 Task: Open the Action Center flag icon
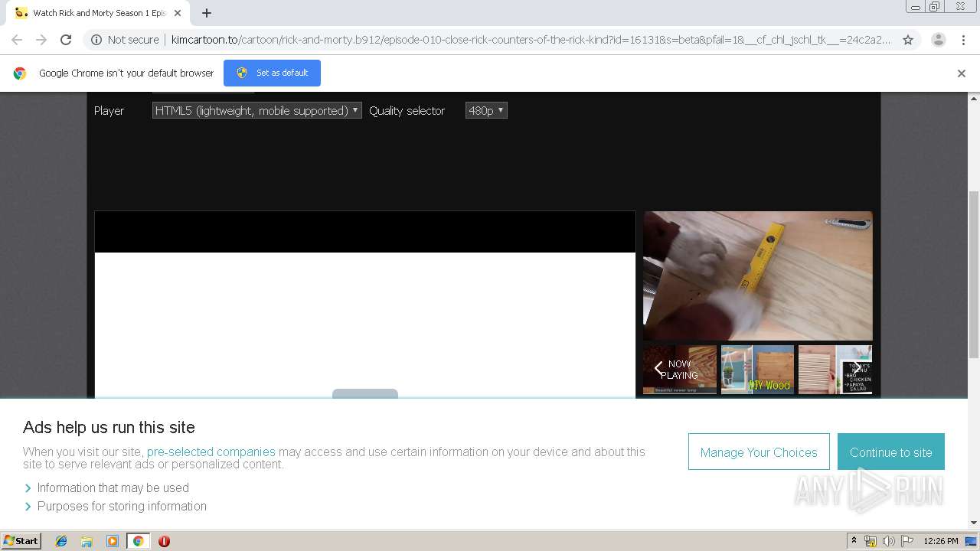click(907, 541)
